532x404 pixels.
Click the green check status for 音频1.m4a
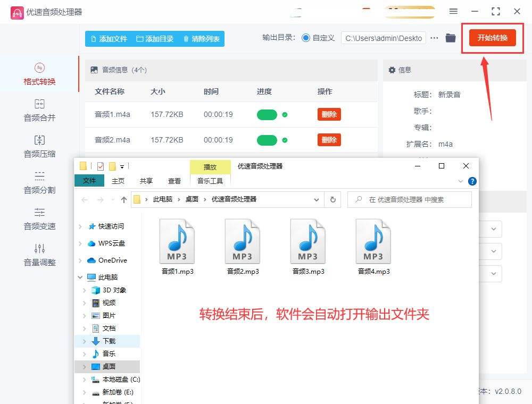click(285, 115)
